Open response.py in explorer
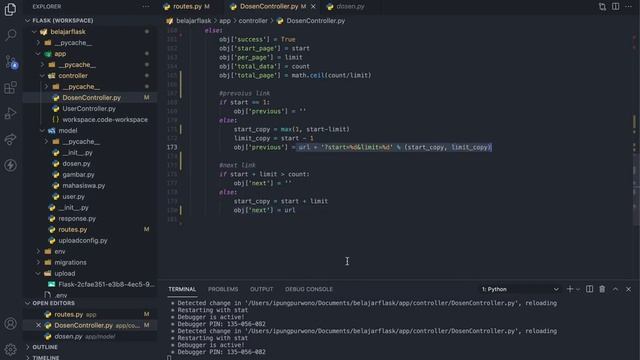The width and height of the screenshot is (640, 360). [x=77, y=218]
